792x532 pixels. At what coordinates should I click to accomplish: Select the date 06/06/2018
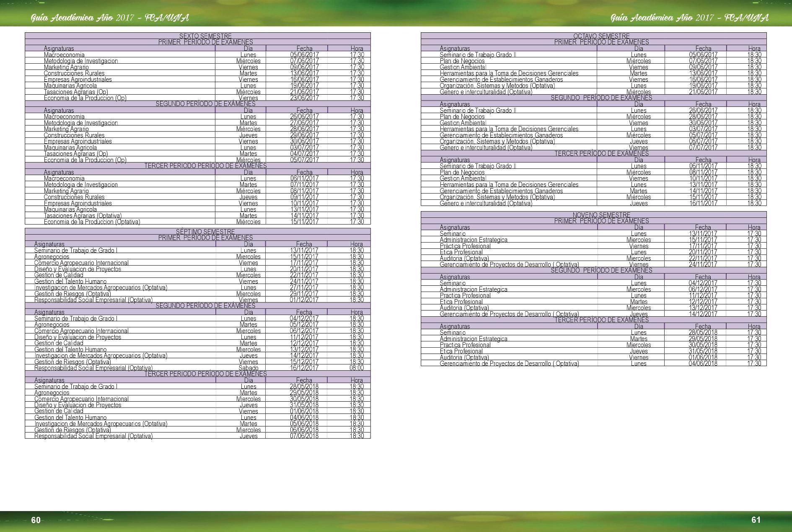point(304,430)
